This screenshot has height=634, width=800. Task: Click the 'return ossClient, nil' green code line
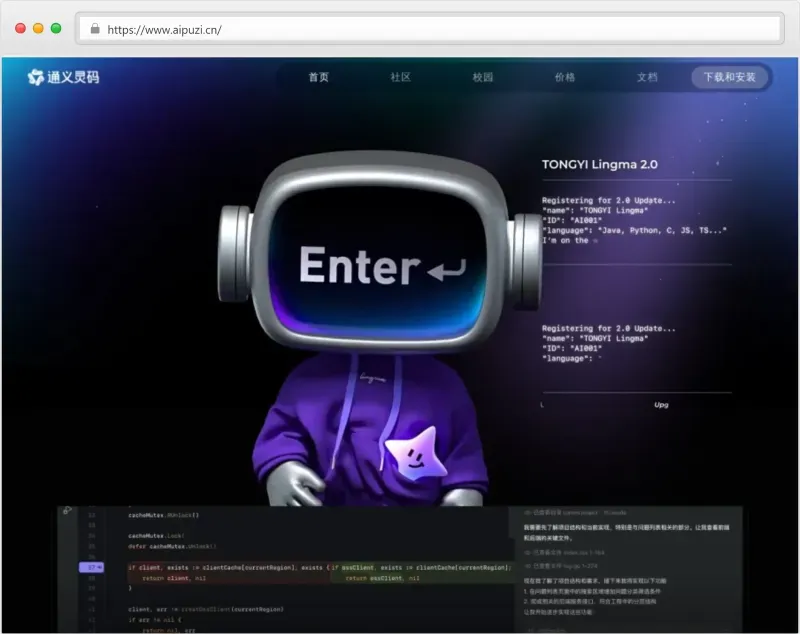pos(386,578)
